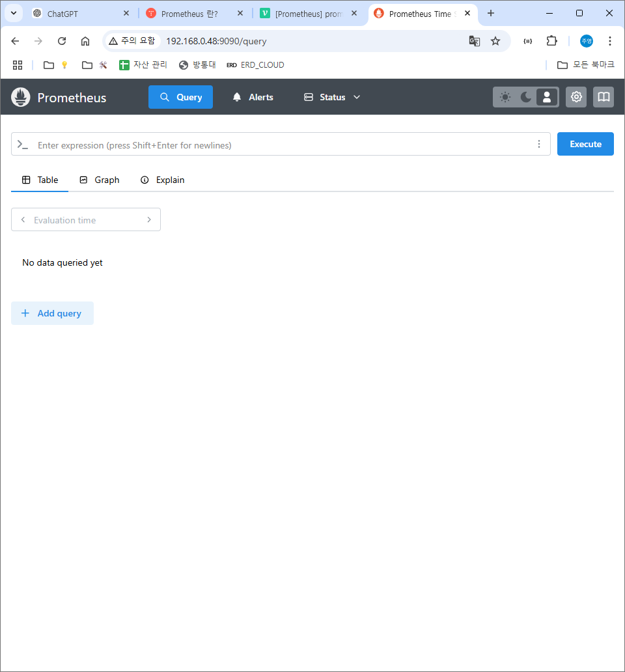Go forward in browser history
Viewport: 625px width, 672px height.
(x=38, y=41)
